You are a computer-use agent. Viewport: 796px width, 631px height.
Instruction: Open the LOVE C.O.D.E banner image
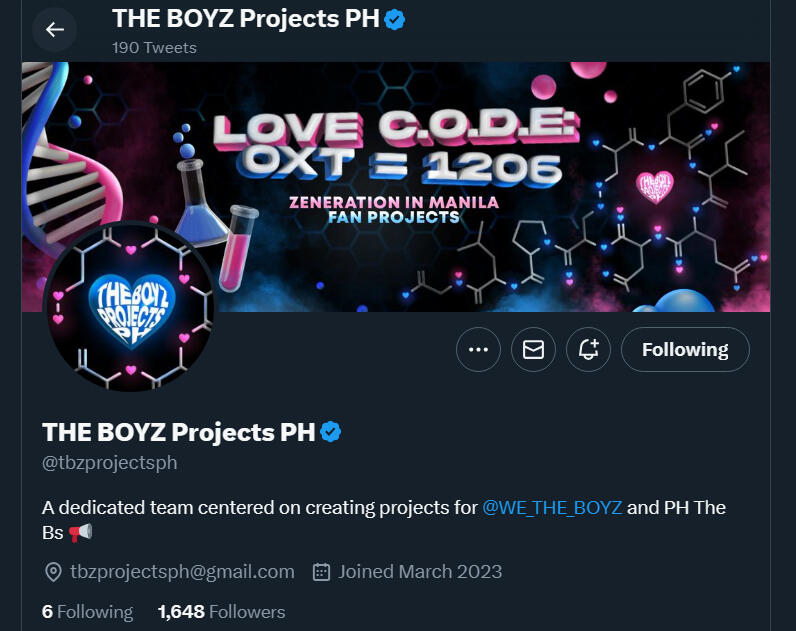point(396,187)
